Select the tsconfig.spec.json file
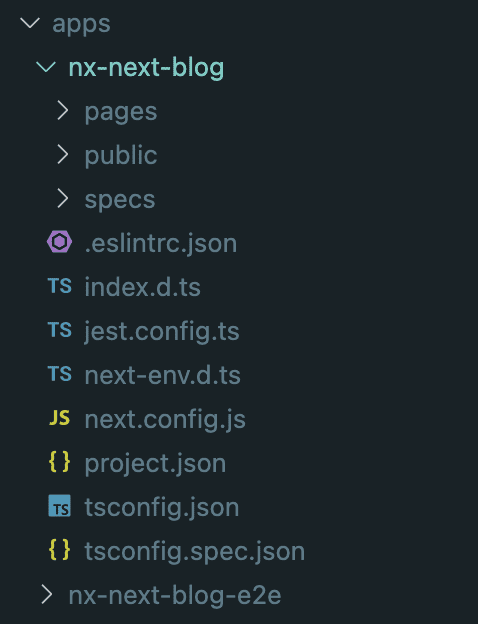Image resolution: width=478 pixels, height=624 pixels. click(x=195, y=551)
